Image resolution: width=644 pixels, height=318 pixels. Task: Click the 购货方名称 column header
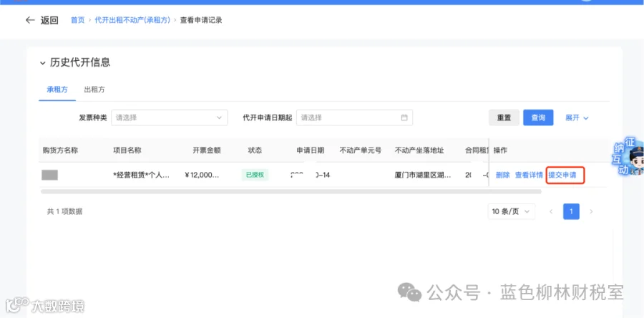point(60,150)
